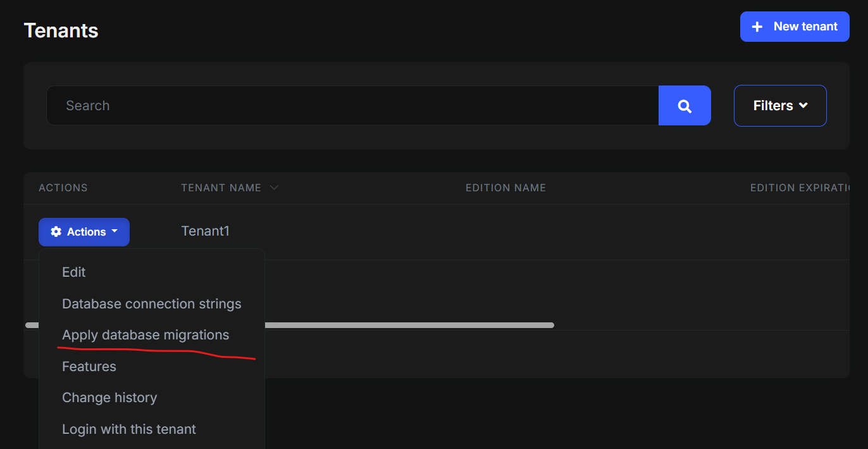Select Edit from the actions menu
Screen dimensions: 868x449
(x=74, y=272)
